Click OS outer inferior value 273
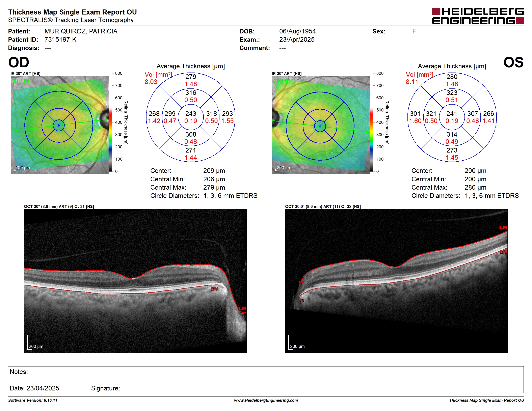Screen dimensions: 532x411 (x=452, y=150)
